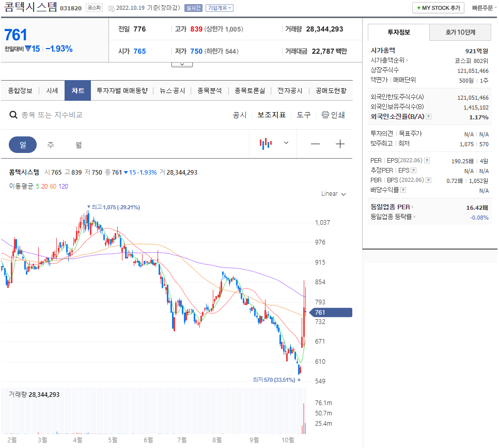Click the 최고 1,075 high marker
This screenshot has height=448, width=499.
[114, 207]
